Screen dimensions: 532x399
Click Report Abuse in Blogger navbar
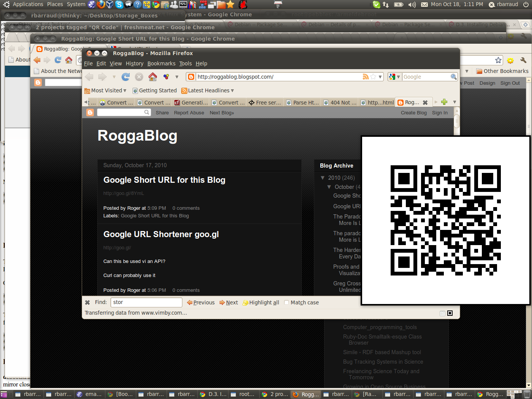(189, 113)
